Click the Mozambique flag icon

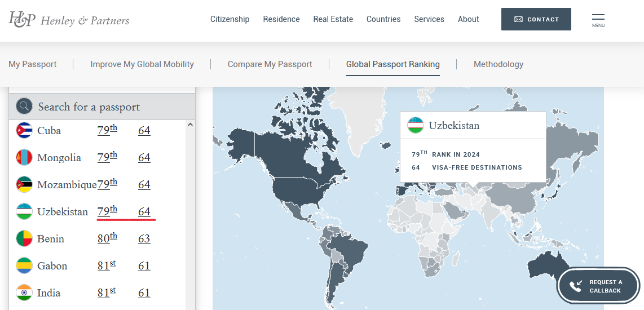pyautogui.click(x=24, y=185)
